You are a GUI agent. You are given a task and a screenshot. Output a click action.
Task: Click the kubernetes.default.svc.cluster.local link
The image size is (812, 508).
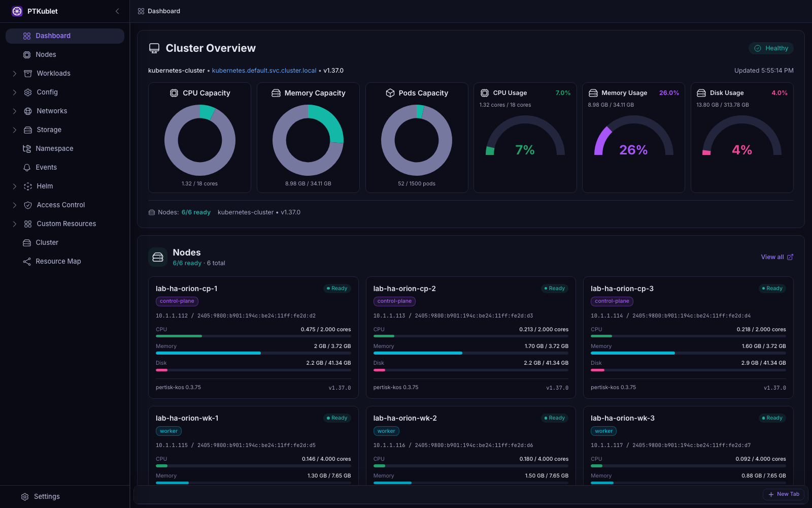tap(264, 71)
